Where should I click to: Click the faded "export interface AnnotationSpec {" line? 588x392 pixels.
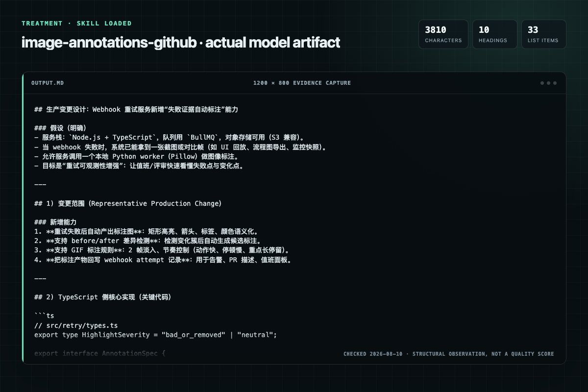99,353
